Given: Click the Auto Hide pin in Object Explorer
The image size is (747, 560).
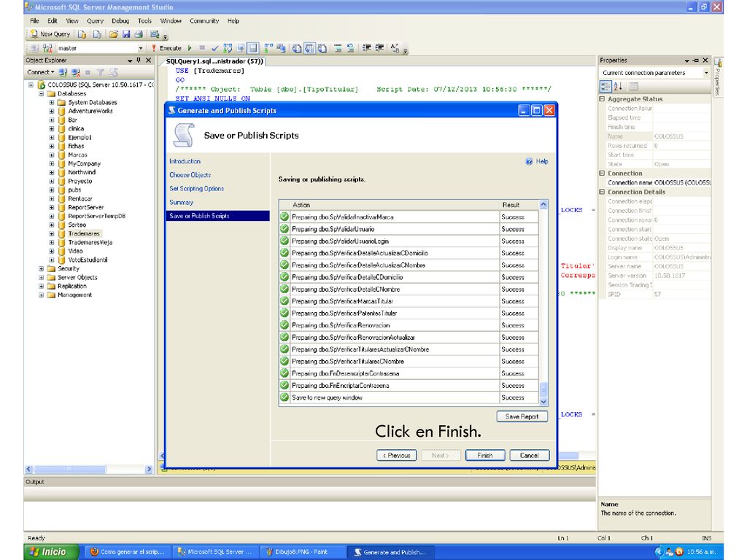Looking at the screenshot, I should 139,60.
